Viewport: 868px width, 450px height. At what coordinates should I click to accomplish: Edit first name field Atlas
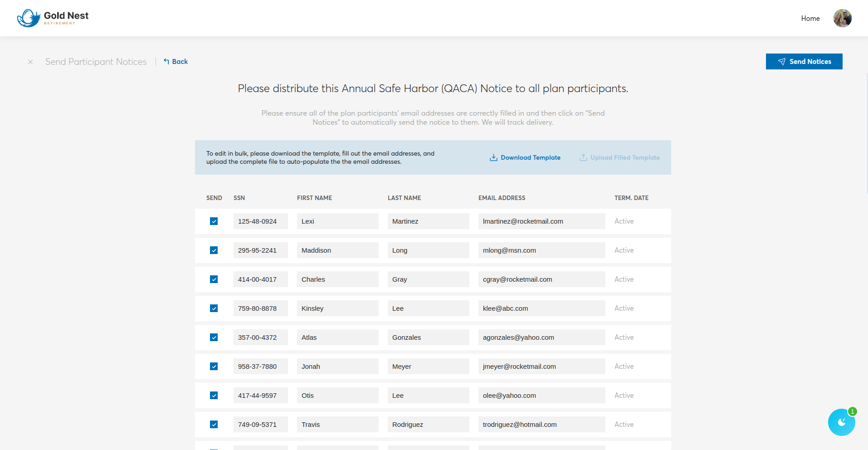point(337,337)
